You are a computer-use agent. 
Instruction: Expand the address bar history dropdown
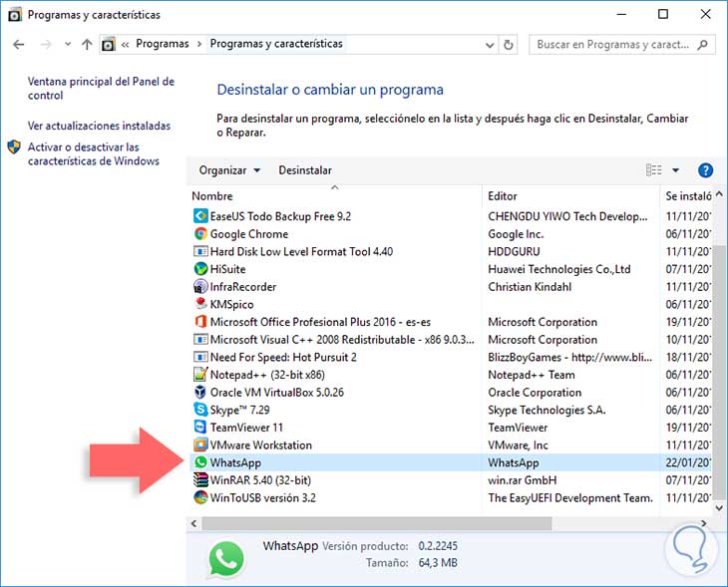(x=490, y=45)
